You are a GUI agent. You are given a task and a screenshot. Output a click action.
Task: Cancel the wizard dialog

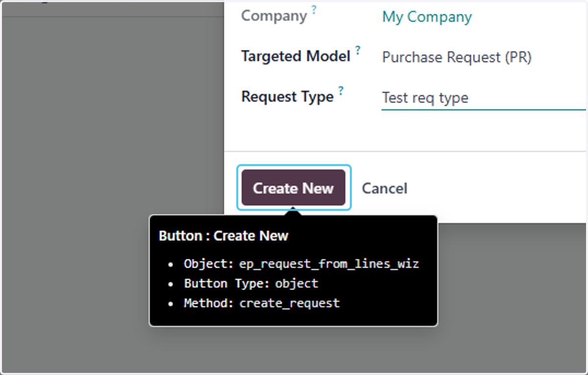385,188
